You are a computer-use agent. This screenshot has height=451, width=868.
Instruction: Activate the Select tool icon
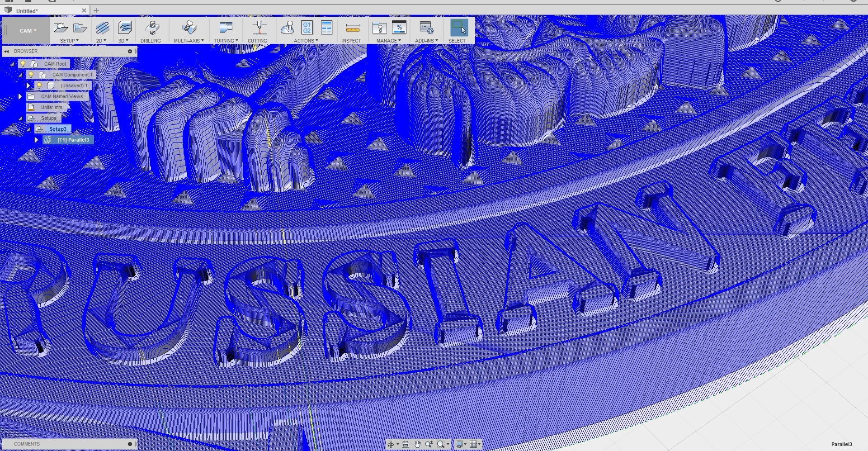[x=458, y=28]
